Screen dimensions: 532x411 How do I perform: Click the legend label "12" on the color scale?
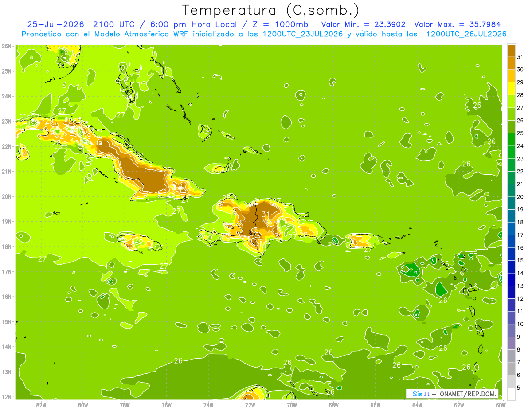point(520,299)
